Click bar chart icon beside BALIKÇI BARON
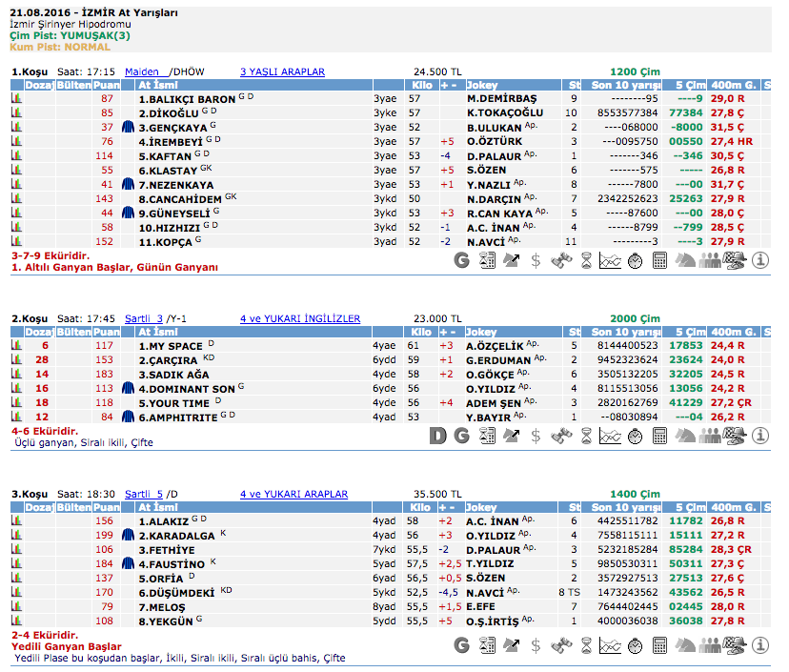The image size is (789, 672). (15, 99)
